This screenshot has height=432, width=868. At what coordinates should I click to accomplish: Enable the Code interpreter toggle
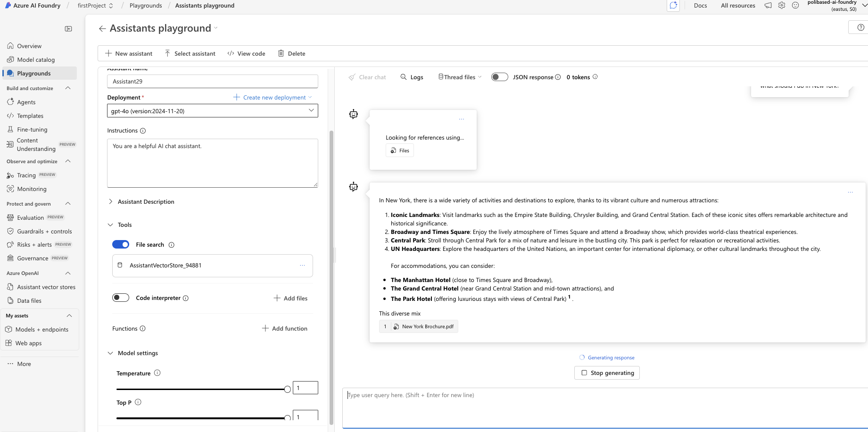(x=121, y=298)
